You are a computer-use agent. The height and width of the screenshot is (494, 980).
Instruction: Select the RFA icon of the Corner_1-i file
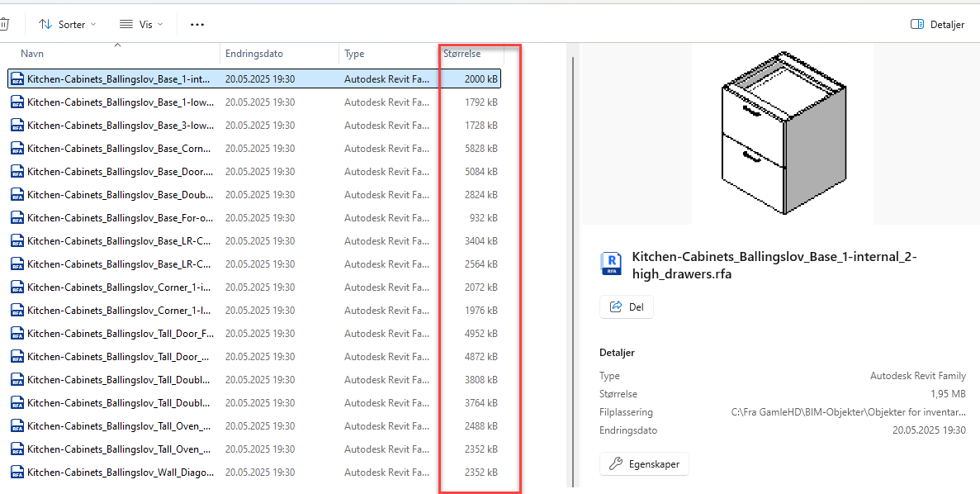pos(17,287)
